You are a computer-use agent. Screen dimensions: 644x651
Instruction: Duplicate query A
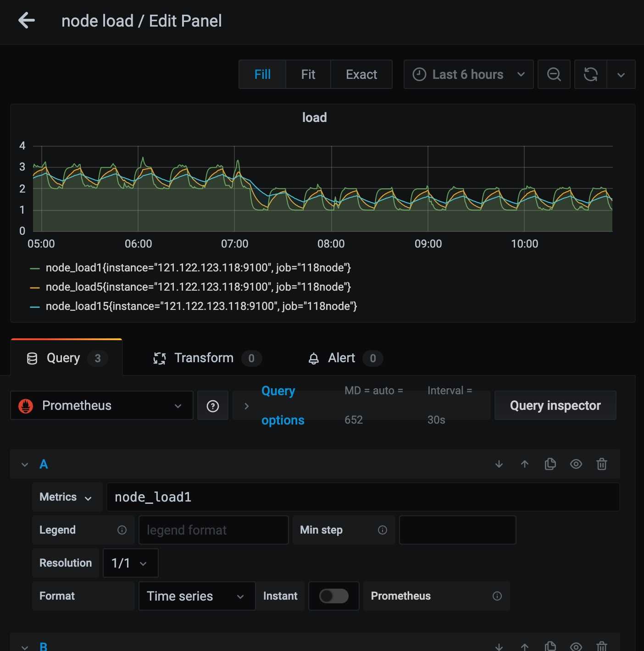550,464
